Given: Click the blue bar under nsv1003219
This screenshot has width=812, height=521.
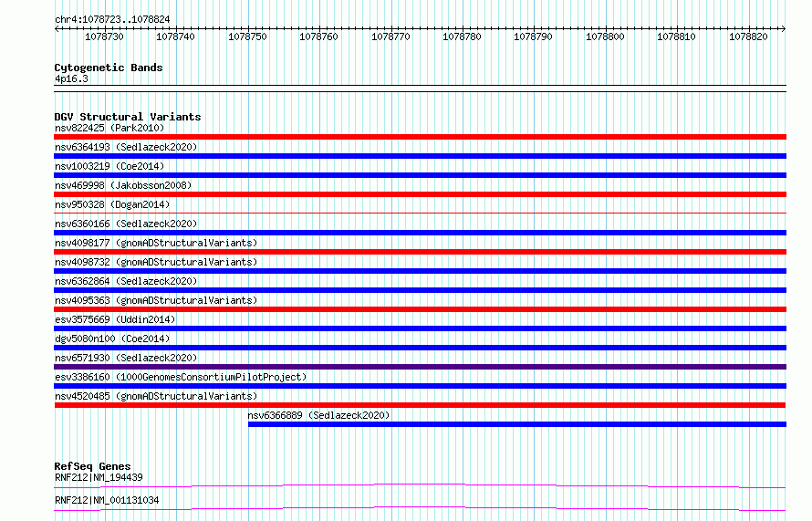Looking at the screenshot, I should (420, 175).
